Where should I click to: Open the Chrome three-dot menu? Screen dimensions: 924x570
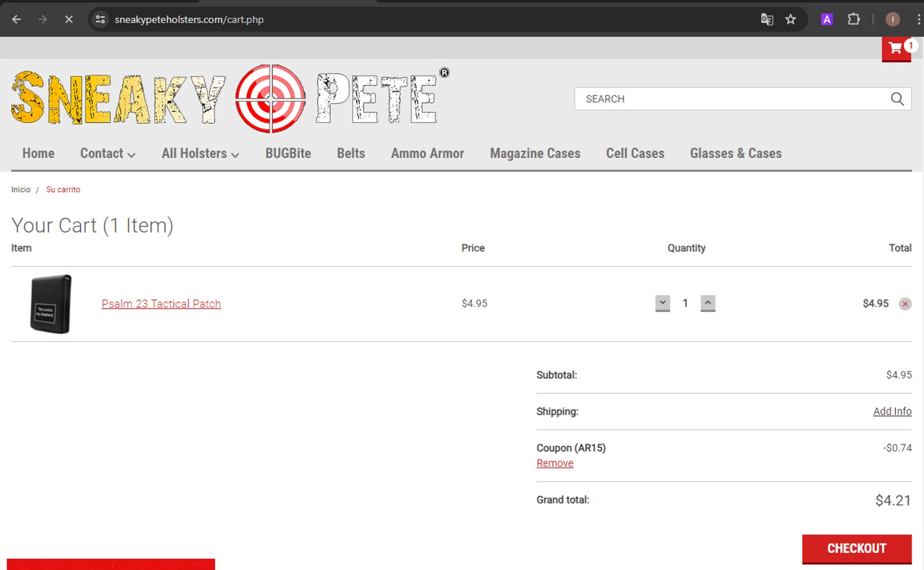[918, 20]
